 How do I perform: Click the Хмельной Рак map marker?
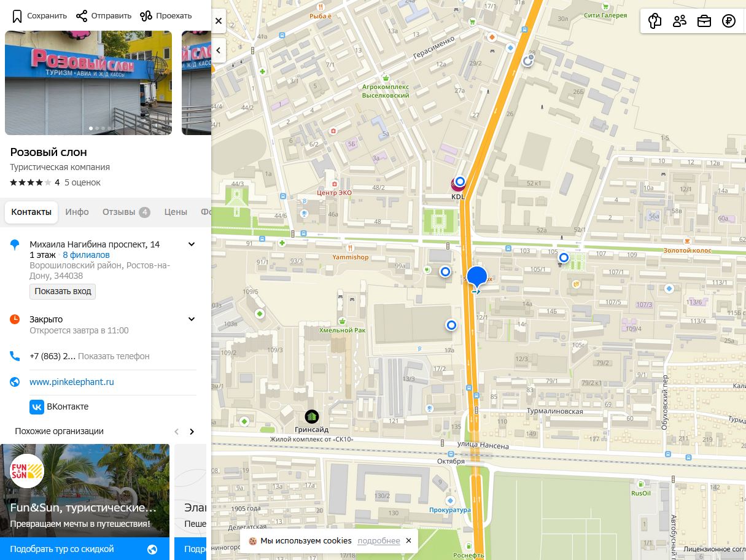[x=341, y=321]
